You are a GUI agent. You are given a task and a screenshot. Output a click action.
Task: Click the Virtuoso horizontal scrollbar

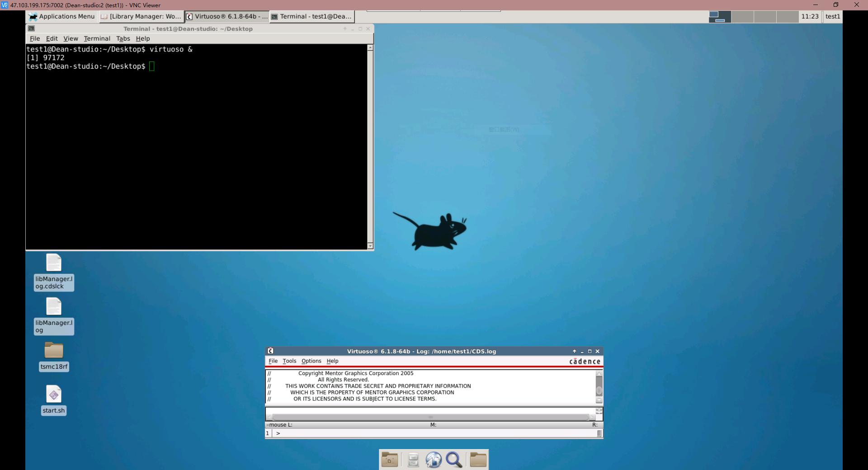coord(430,417)
